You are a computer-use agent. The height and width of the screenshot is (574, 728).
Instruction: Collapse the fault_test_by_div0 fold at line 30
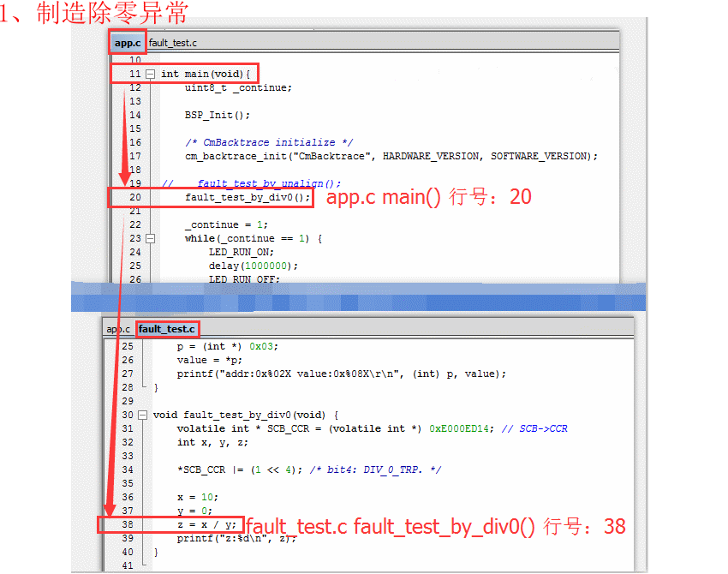(141, 415)
